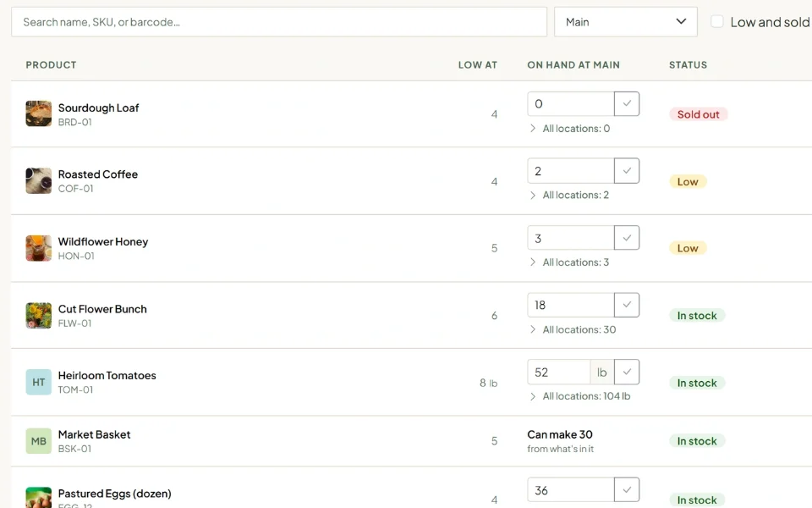Expand All locations: 3 for Wildflower Honey

[569, 262]
